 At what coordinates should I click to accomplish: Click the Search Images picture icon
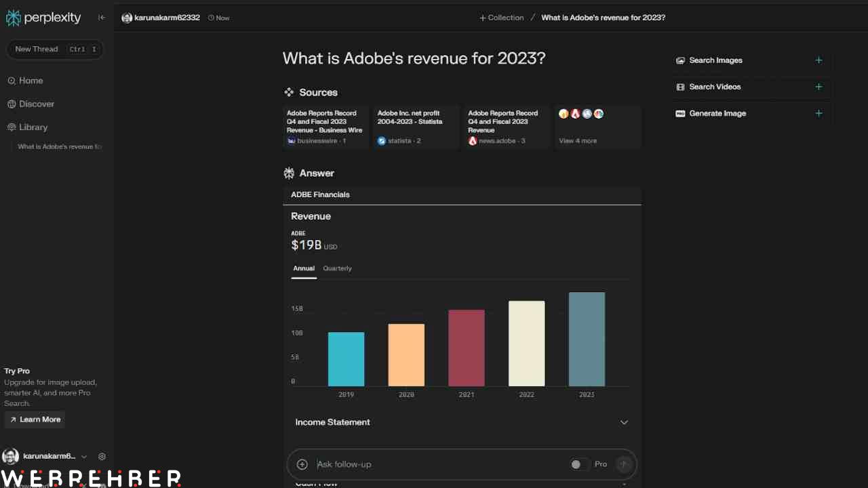point(680,60)
